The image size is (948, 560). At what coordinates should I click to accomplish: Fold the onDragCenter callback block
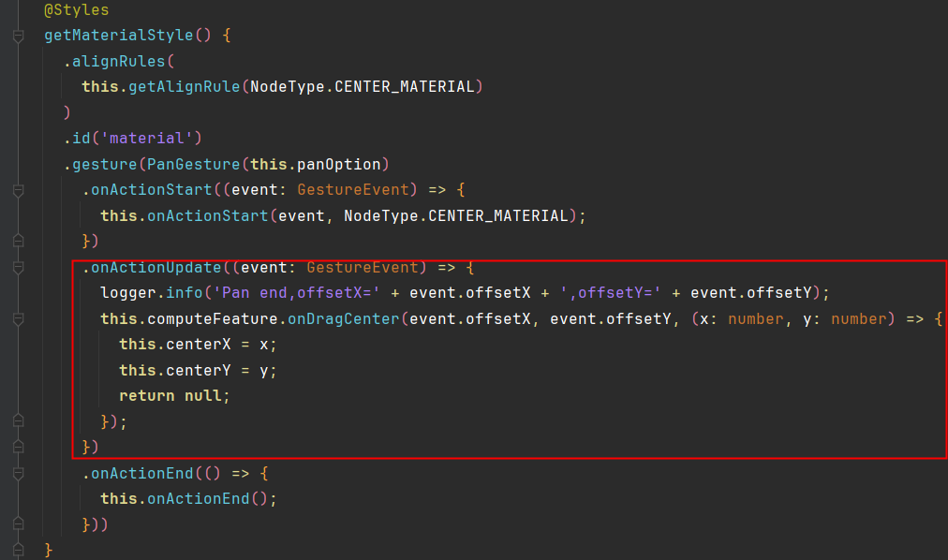pyautogui.click(x=18, y=319)
